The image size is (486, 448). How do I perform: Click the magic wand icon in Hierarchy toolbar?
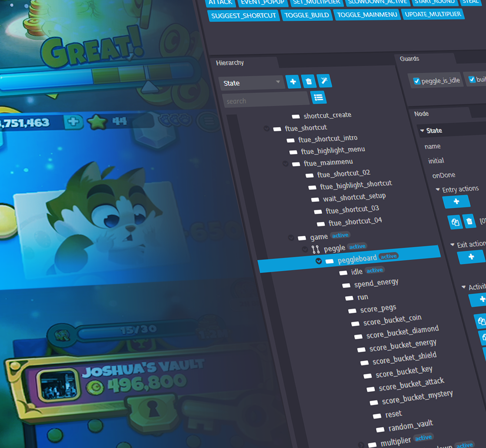pos(324,81)
